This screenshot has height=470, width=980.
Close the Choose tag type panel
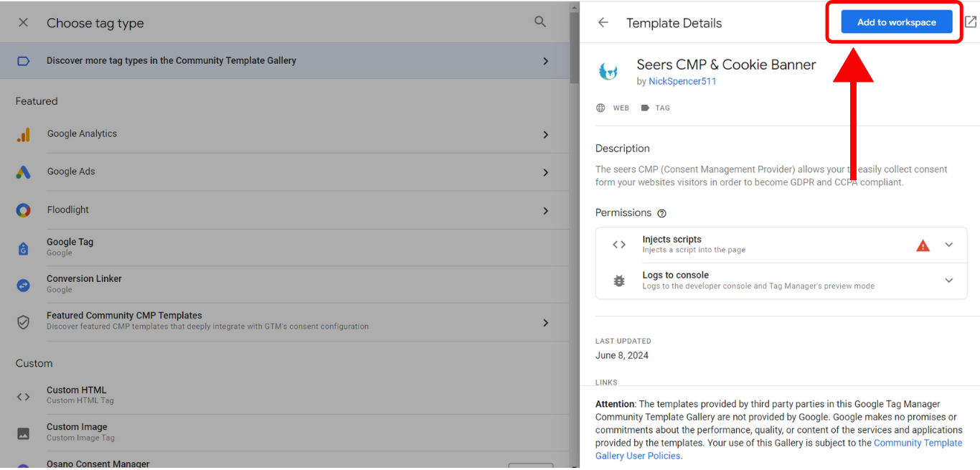[23, 23]
